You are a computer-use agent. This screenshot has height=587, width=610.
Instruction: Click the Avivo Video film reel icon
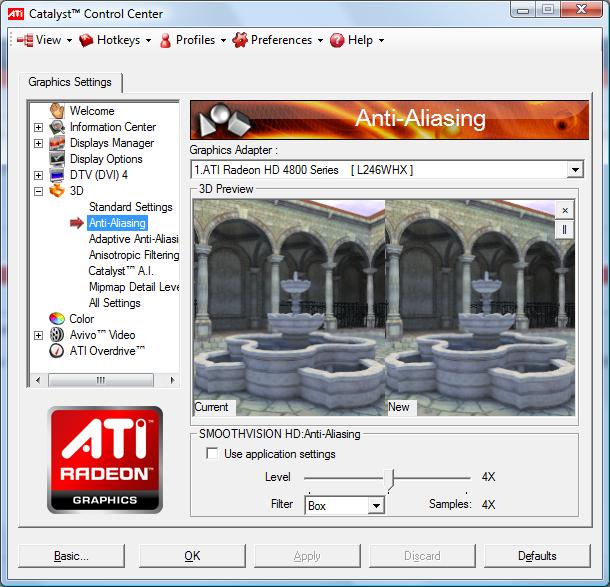pyautogui.click(x=57, y=335)
